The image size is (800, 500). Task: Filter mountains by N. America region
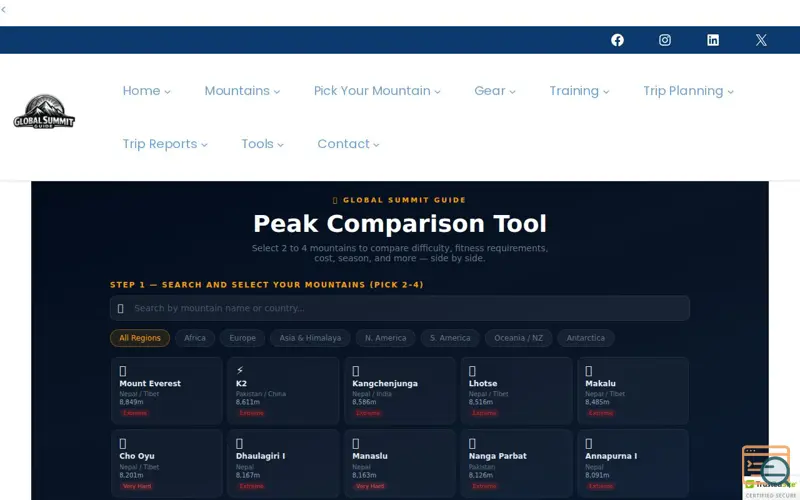[x=385, y=338]
